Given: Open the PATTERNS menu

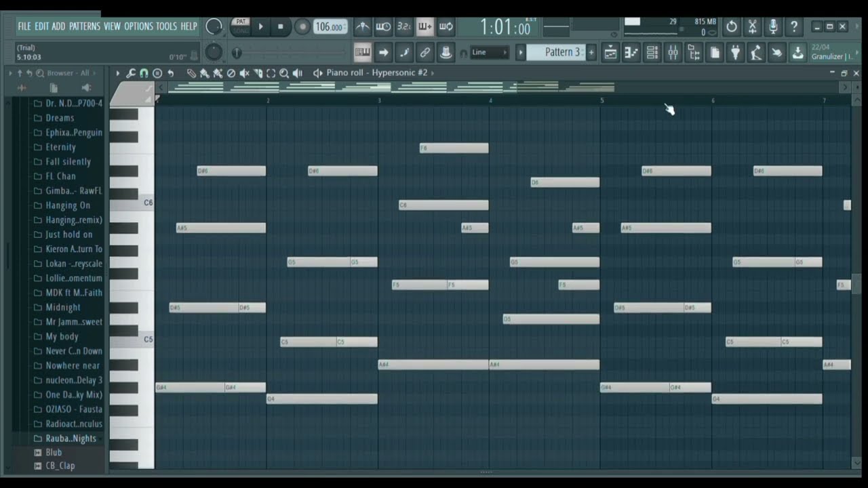Looking at the screenshot, I should 85,26.
